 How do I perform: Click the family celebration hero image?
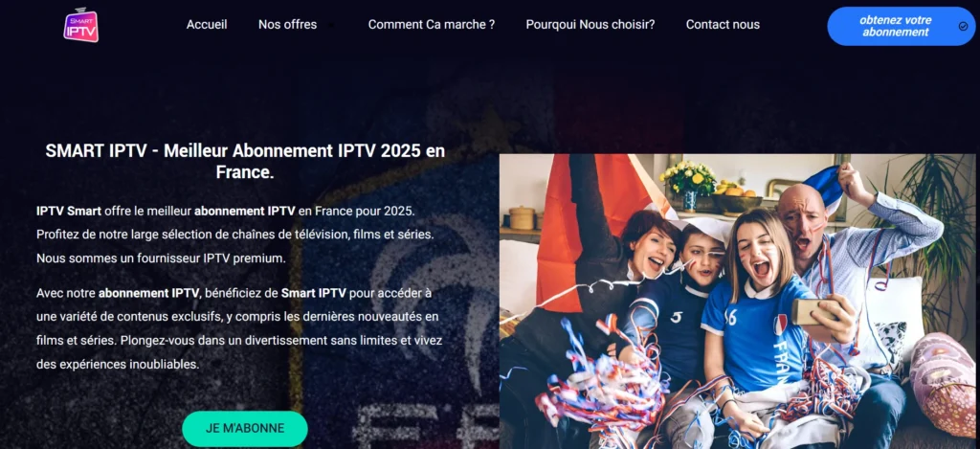point(738,302)
